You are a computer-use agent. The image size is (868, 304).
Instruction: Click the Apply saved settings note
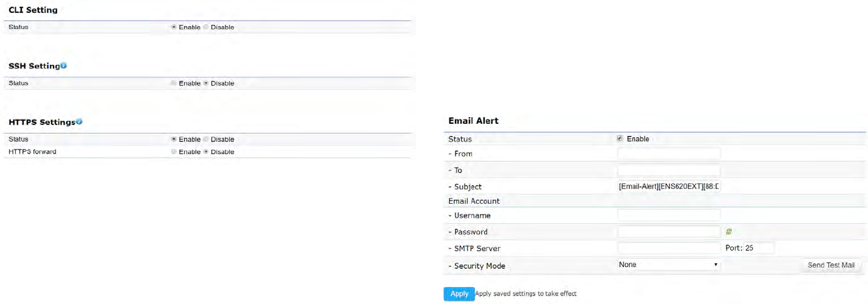[x=525, y=294]
